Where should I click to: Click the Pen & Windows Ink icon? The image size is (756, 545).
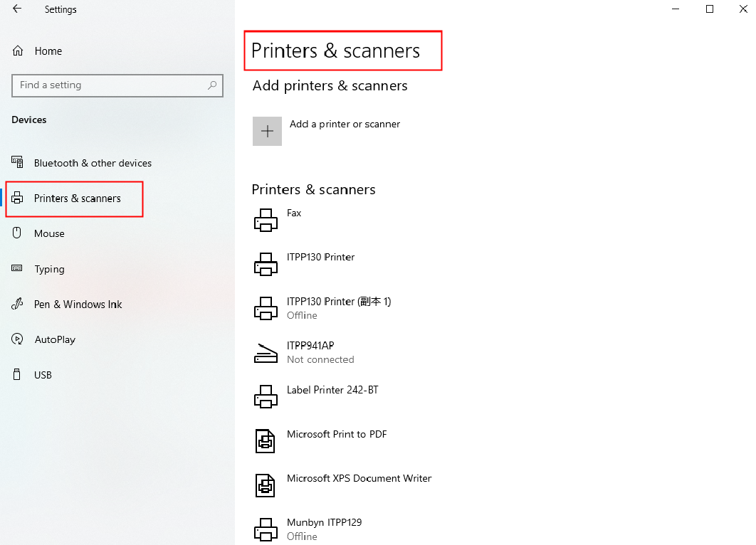point(17,304)
